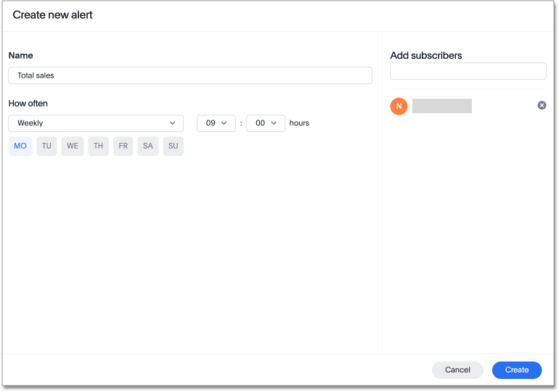The image size is (559, 392).
Task: Toggle the TU day button
Action: [46, 146]
